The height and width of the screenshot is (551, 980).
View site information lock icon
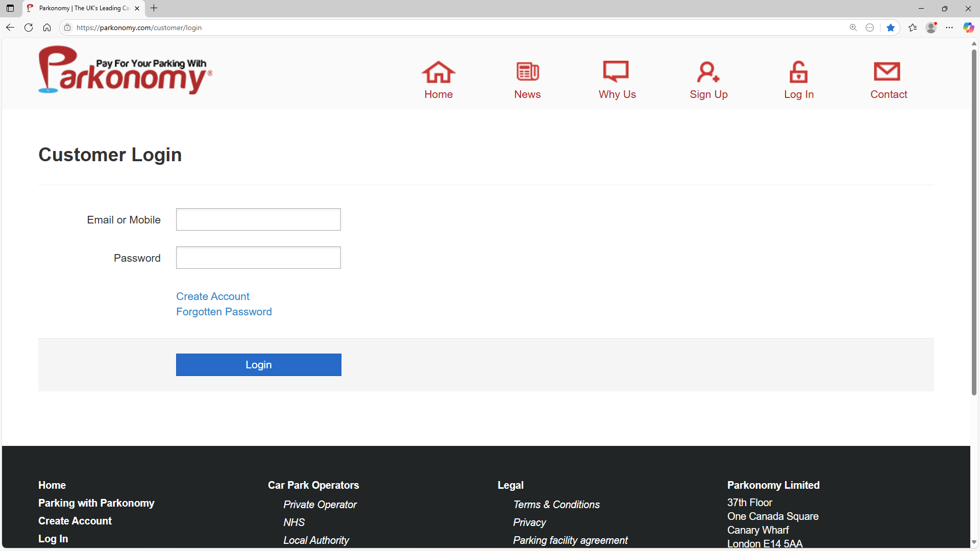[x=67, y=28]
